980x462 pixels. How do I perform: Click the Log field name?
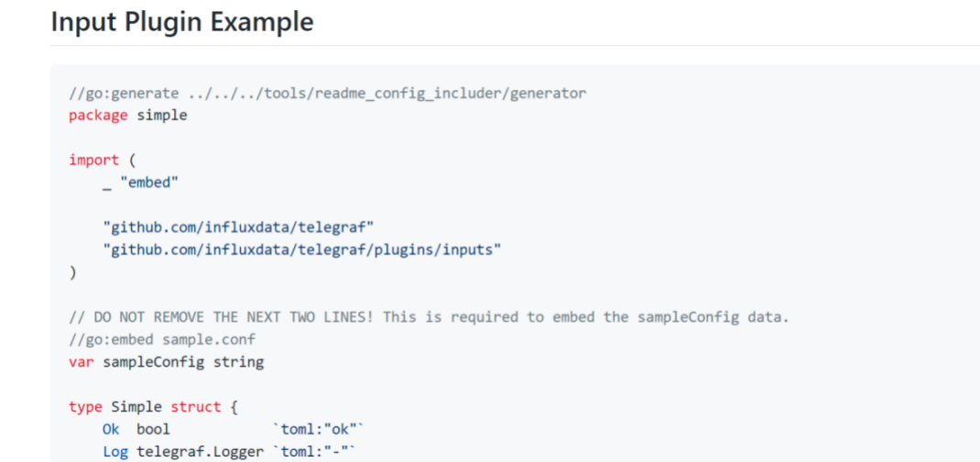coord(115,452)
